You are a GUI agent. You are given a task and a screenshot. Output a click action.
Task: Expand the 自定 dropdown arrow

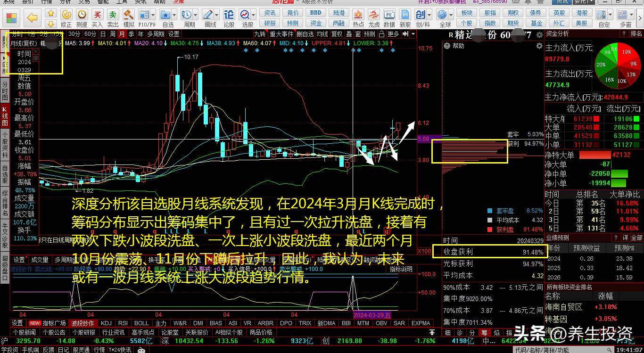tap(611, 15)
